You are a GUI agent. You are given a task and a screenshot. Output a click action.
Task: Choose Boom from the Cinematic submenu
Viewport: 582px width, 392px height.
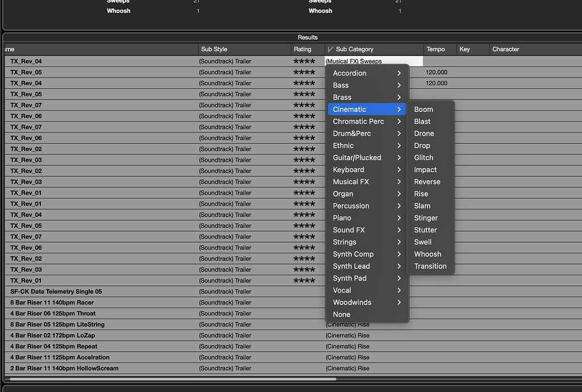click(x=423, y=109)
